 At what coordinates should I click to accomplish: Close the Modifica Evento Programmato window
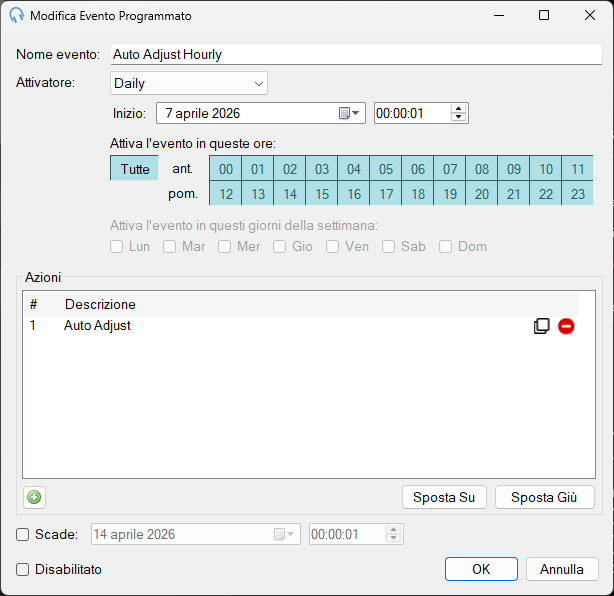[x=590, y=15]
